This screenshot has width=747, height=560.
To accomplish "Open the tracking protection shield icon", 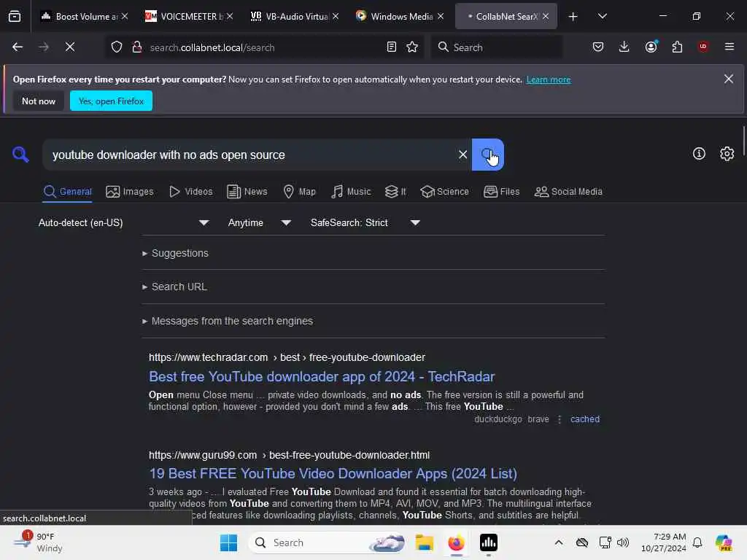I will click(117, 47).
